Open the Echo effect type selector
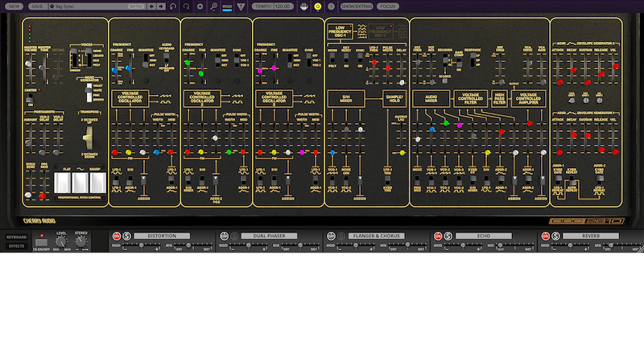 coord(484,236)
